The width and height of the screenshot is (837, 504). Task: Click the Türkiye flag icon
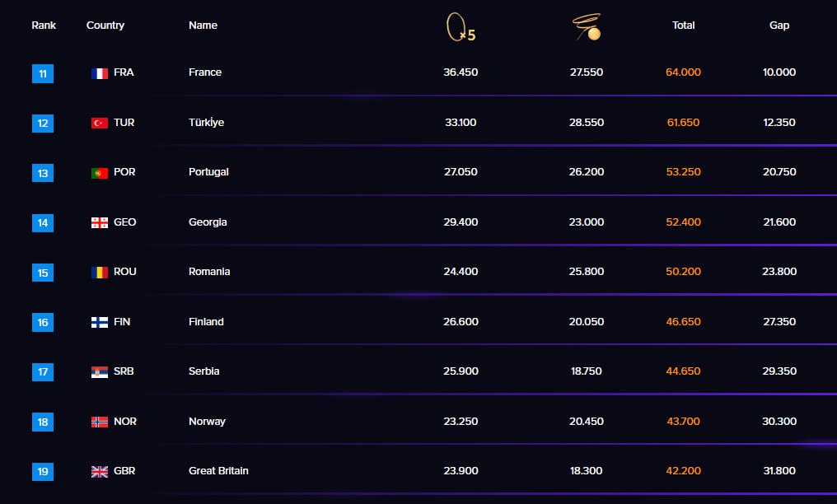pyautogui.click(x=100, y=124)
